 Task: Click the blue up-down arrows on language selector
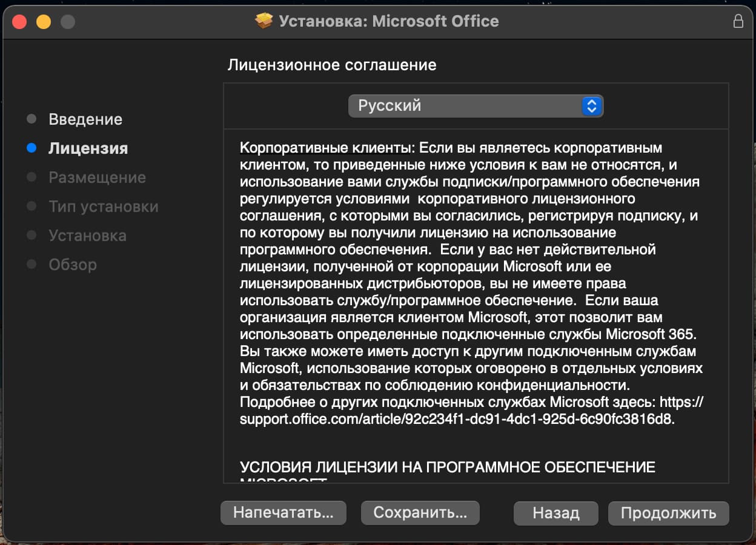pyautogui.click(x=591, y=106)
